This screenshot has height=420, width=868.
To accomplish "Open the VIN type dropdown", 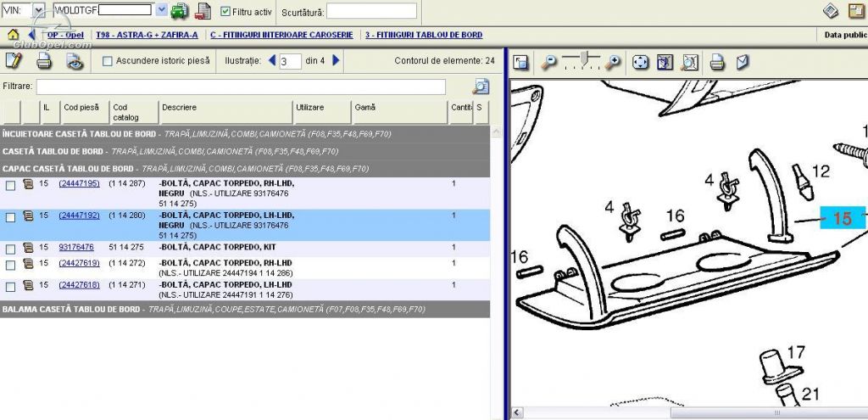I will tap(38, 10).
